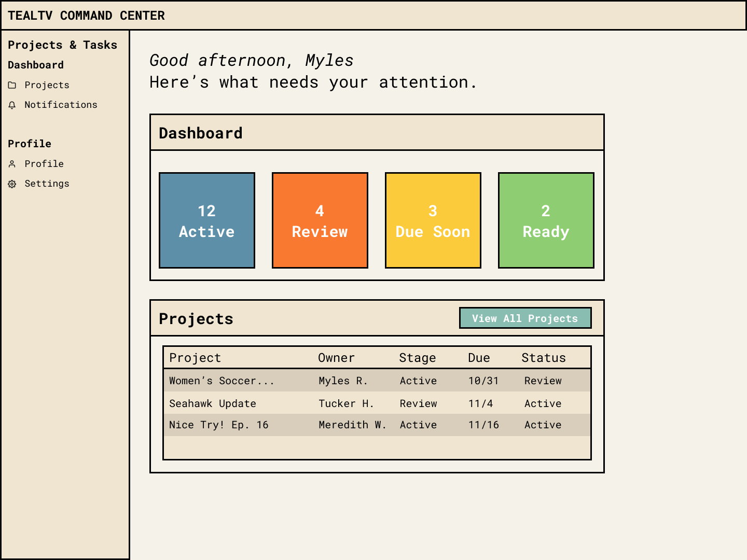Go to Projects sidebar item
This screenshot has width=747, height=560.
38,85
